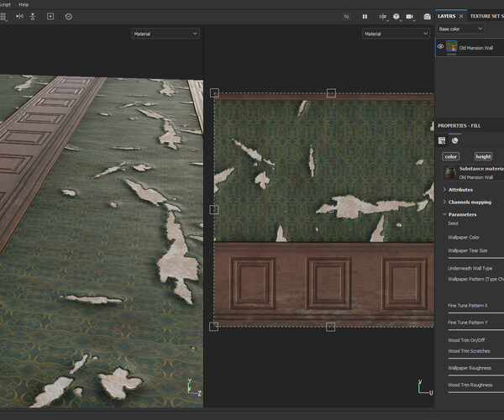This screenshot has height=420, width=504.
Task: Open the left viewport Material dropdown
Action: [x=165, y=34]
